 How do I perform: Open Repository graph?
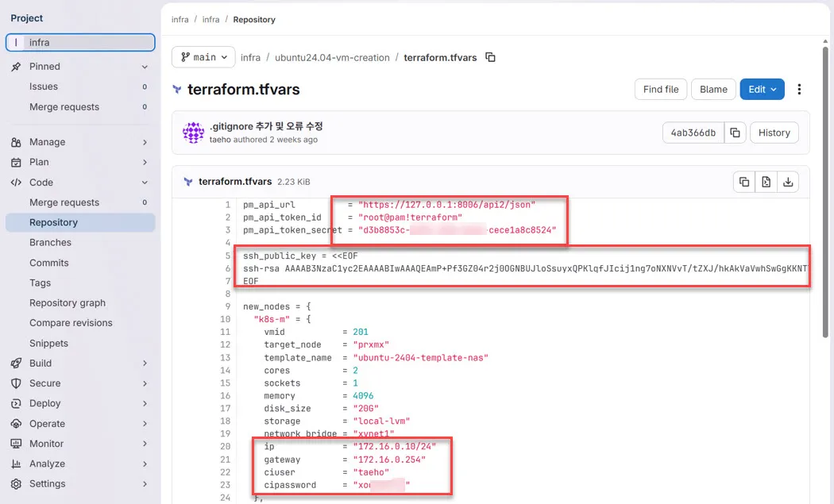[x=68, y=303]
